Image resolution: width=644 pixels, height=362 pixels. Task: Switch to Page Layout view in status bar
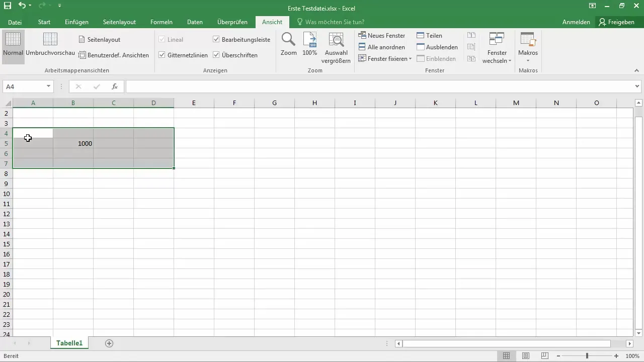(525, 356)
